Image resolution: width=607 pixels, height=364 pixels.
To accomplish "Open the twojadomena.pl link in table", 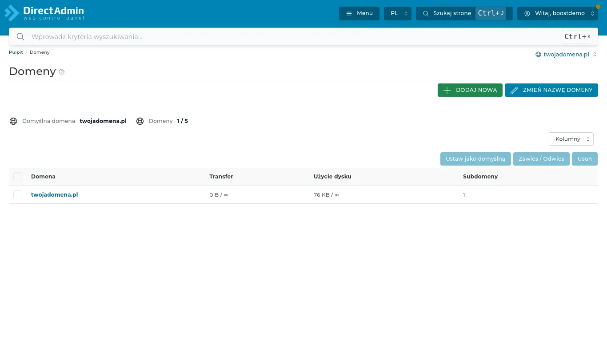I will click(54, 195).
